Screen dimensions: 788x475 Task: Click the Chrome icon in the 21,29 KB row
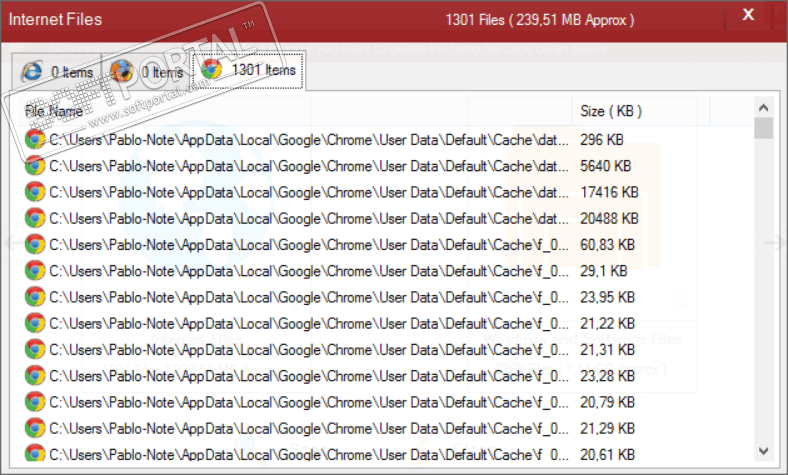35,428
